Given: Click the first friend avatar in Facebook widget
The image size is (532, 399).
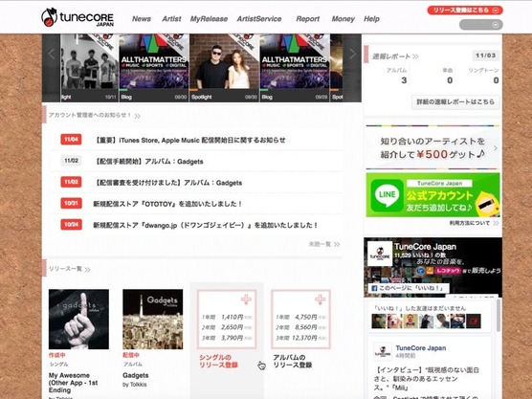Looking at the screenshot, I should pyautogui.click(x=379, y=321).
